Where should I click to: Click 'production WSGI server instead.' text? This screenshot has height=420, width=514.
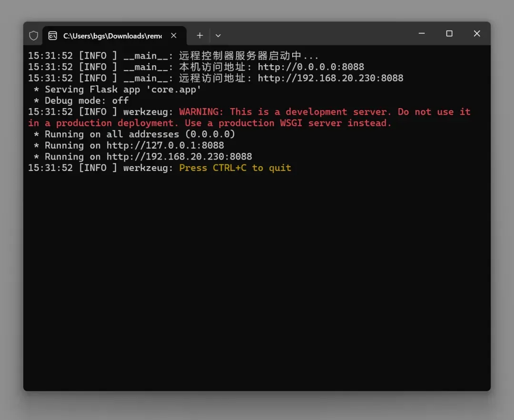coord(305,123)
